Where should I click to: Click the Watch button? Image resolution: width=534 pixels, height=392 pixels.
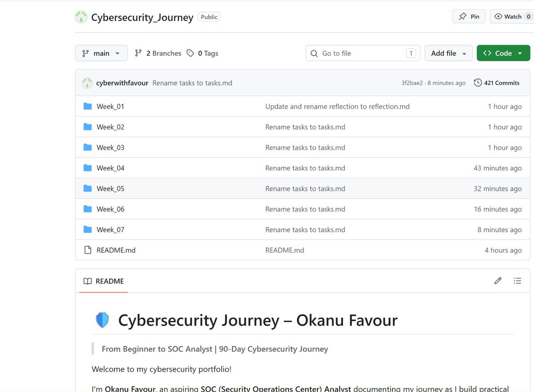point(512,16)
